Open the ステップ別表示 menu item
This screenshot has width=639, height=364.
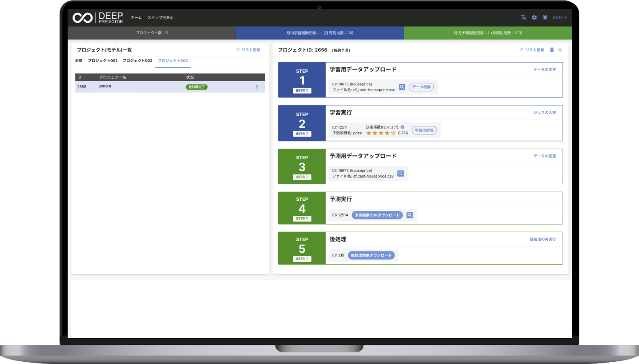(x=160, y=18)
